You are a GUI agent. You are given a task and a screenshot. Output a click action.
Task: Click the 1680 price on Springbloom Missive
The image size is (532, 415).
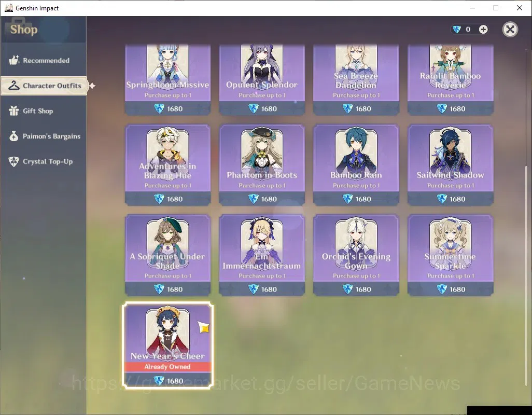(x=175, y=109)
